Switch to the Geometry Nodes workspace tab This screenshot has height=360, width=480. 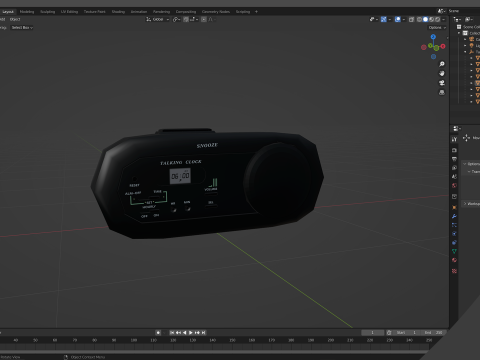[x=216, y=11]
